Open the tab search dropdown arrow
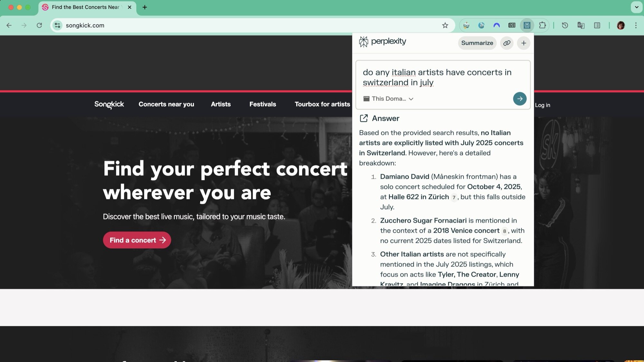Viewport: 644px width, 362px height. click(636, 7)
